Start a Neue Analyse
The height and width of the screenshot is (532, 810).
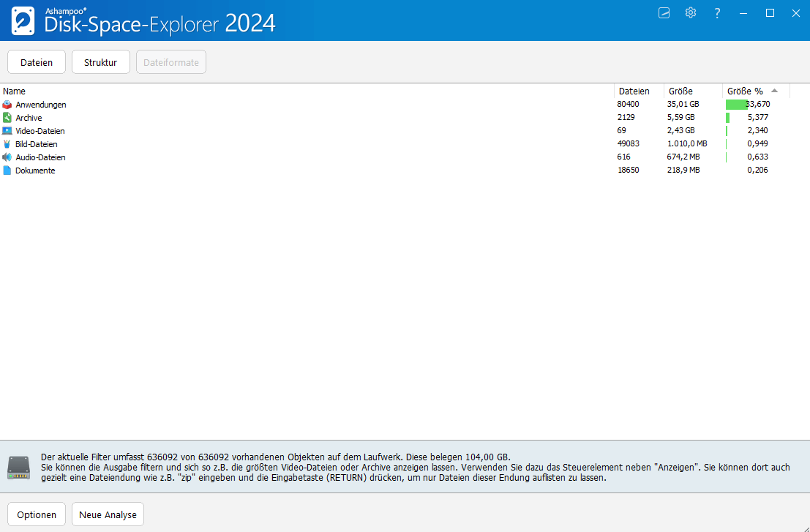point(108,514)
